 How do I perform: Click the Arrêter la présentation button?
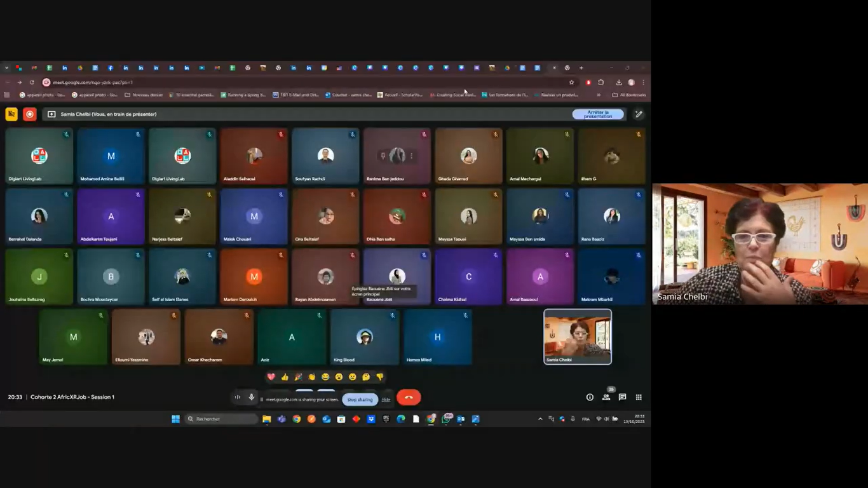click(x=598, y=114)
